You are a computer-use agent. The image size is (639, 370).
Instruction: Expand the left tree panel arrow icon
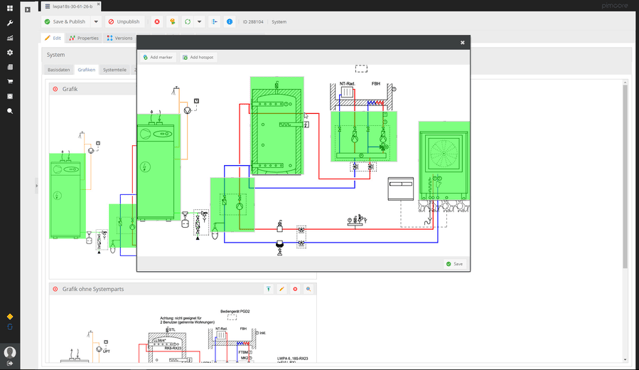point(28,9)
